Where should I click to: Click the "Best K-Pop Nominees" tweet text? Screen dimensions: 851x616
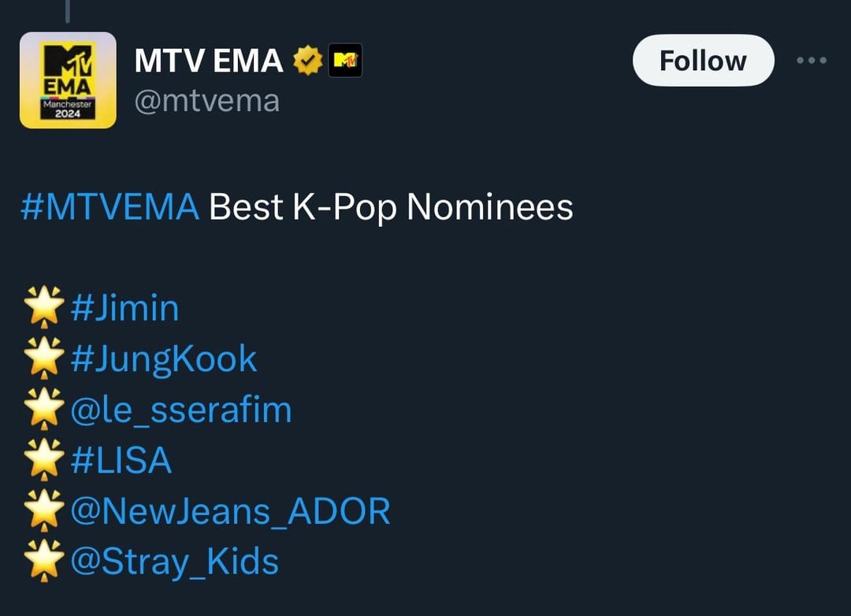pyautogui.click(x=391, y=207)
